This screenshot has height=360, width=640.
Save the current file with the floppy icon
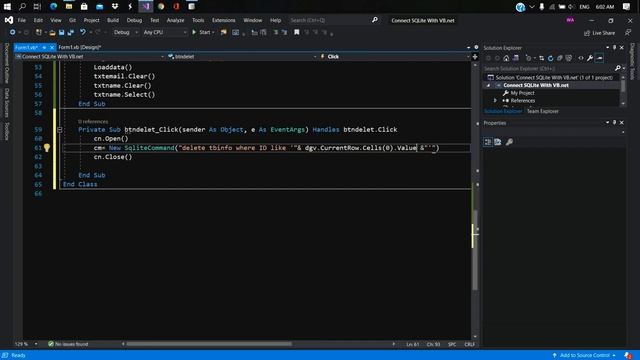(x=62, y=32)
